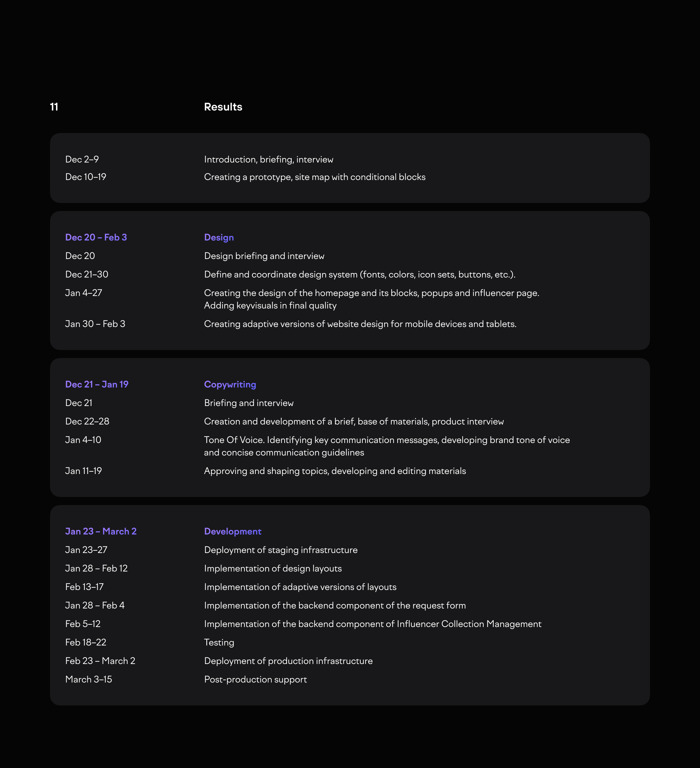700x768 pixels.
Task: Click the "Testing" task entry
Action: (x=219, y=643)
